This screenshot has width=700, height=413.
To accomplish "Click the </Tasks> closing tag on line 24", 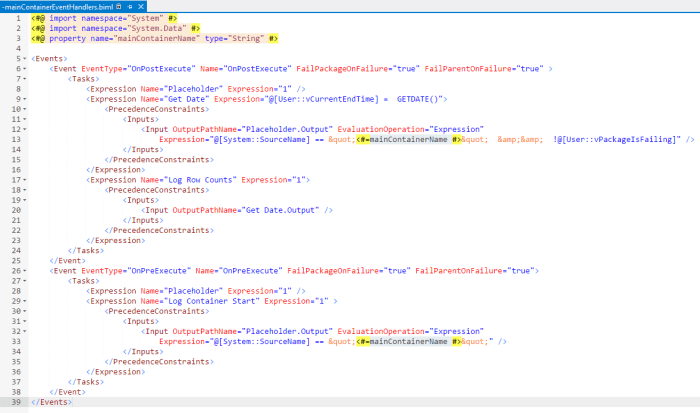I will [x=86, y=250].
